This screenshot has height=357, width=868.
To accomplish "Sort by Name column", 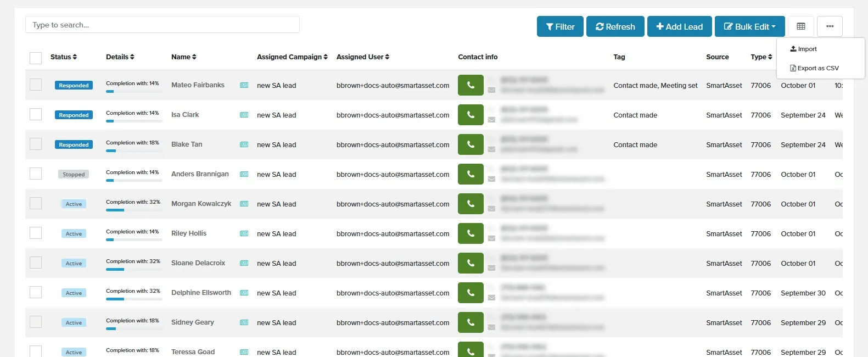I will [184, 57].
